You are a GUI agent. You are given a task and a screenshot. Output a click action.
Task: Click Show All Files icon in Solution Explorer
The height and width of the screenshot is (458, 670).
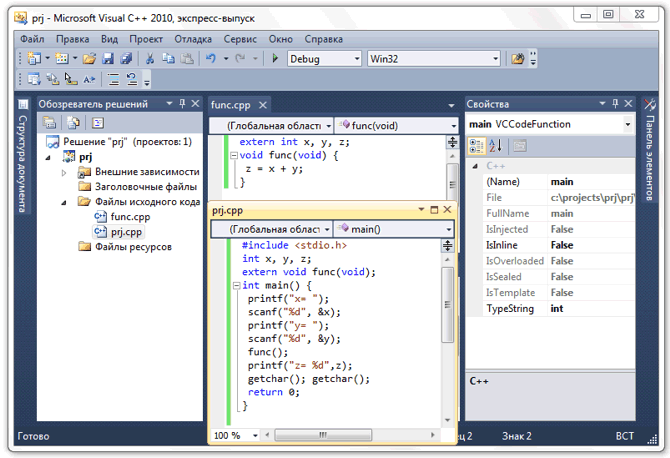tap(73, 123)
